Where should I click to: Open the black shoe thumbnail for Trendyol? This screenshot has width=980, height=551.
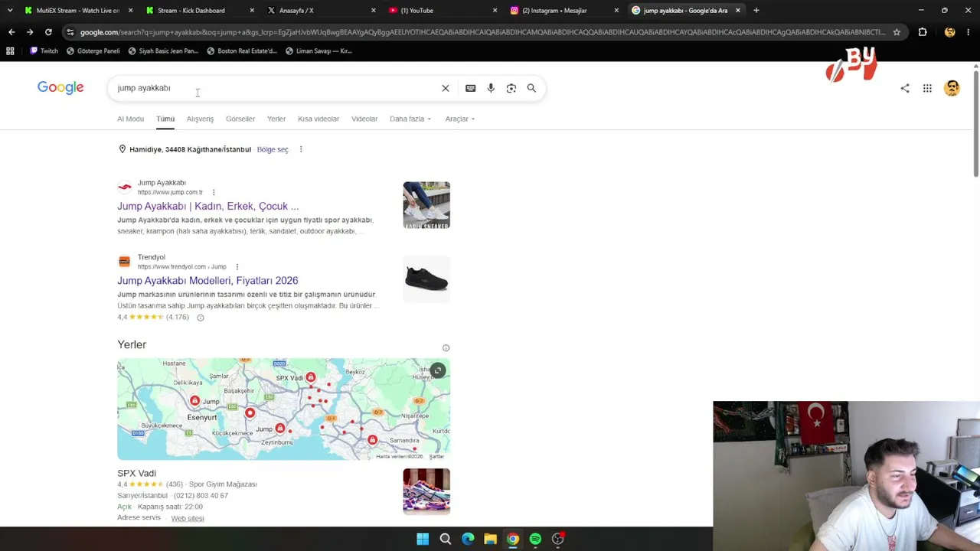coord(426,279)
